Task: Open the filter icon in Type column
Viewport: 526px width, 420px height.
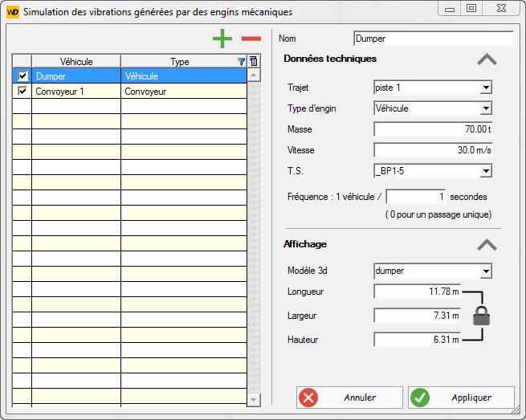Action: [x=241, y=62]
